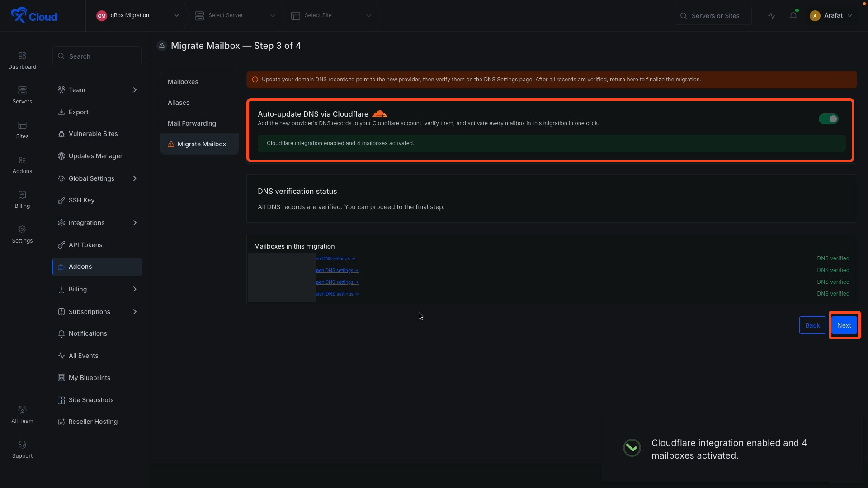Open the Select Server dropdown
The width and height of the screenshot is (868, 488).
(235, 15)
